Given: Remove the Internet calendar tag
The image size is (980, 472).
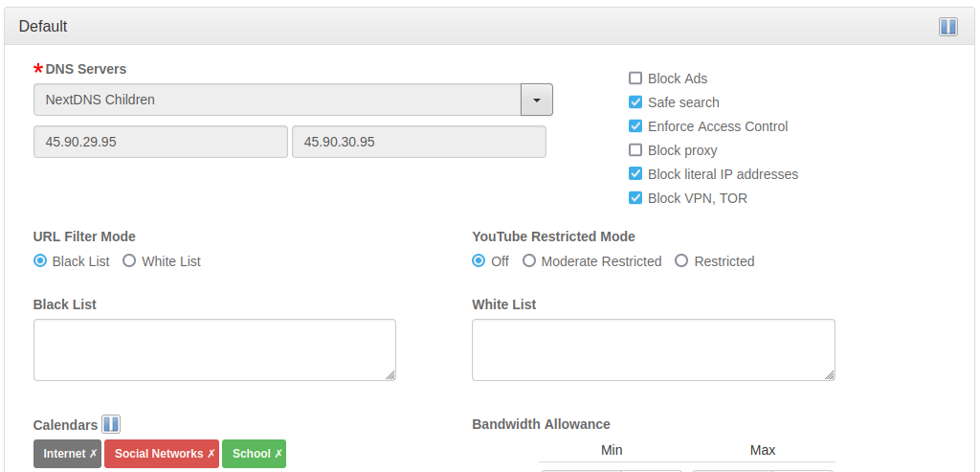Looking at the screenshot, I should tap(94, 454).
